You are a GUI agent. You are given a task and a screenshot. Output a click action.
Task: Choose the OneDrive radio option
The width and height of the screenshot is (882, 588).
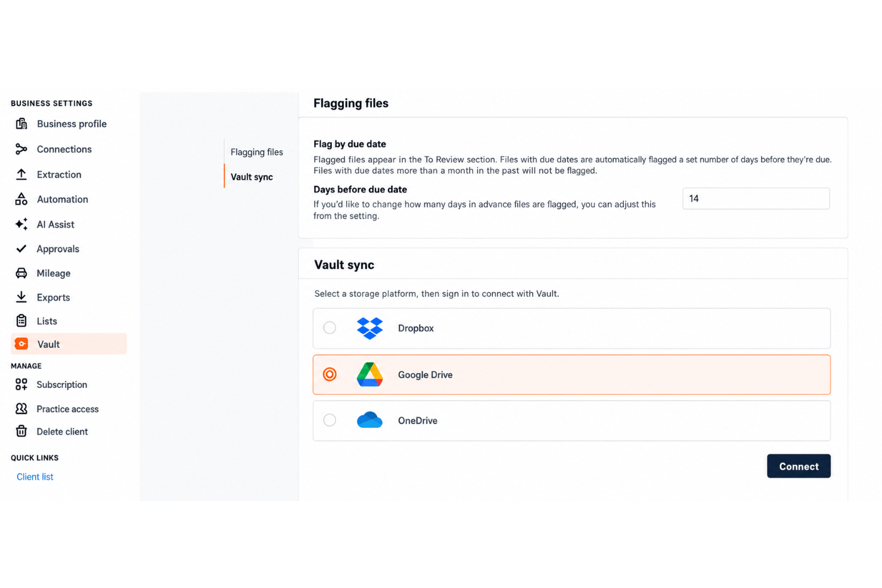pyautogui.click(x=330, y=420)
